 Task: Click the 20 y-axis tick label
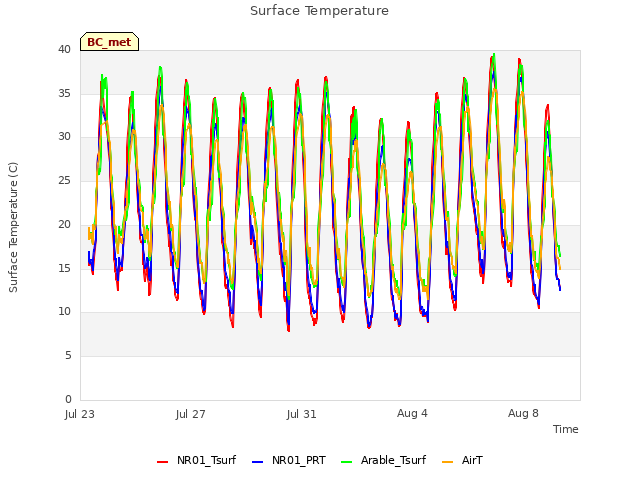pyautogui.click(x=64, y=224)
